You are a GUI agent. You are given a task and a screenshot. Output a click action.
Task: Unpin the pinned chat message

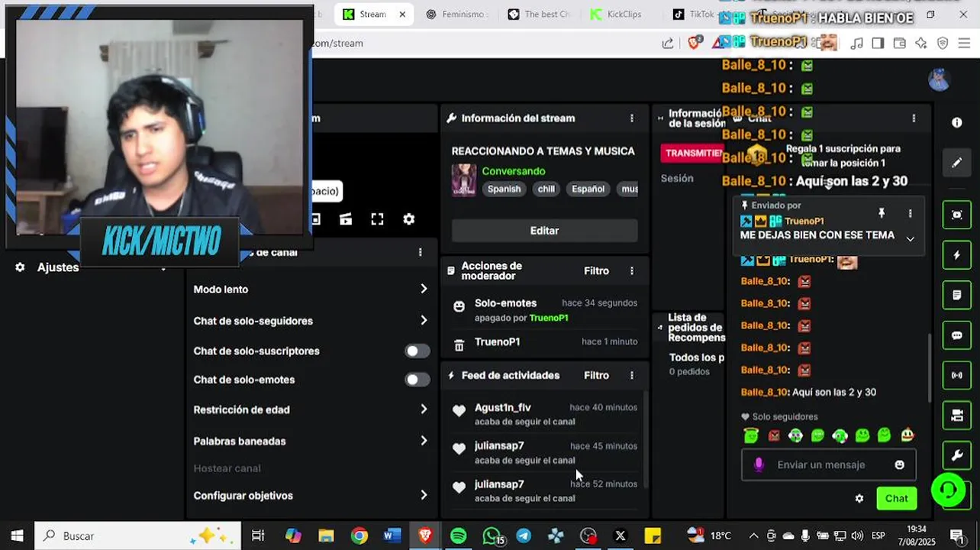click(x=882, y=213)
